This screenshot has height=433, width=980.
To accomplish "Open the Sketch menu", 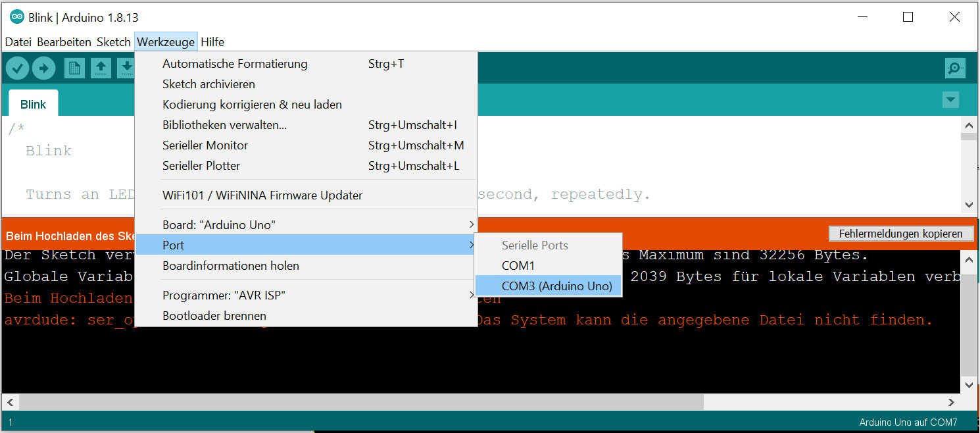I will tap(114, 42).
